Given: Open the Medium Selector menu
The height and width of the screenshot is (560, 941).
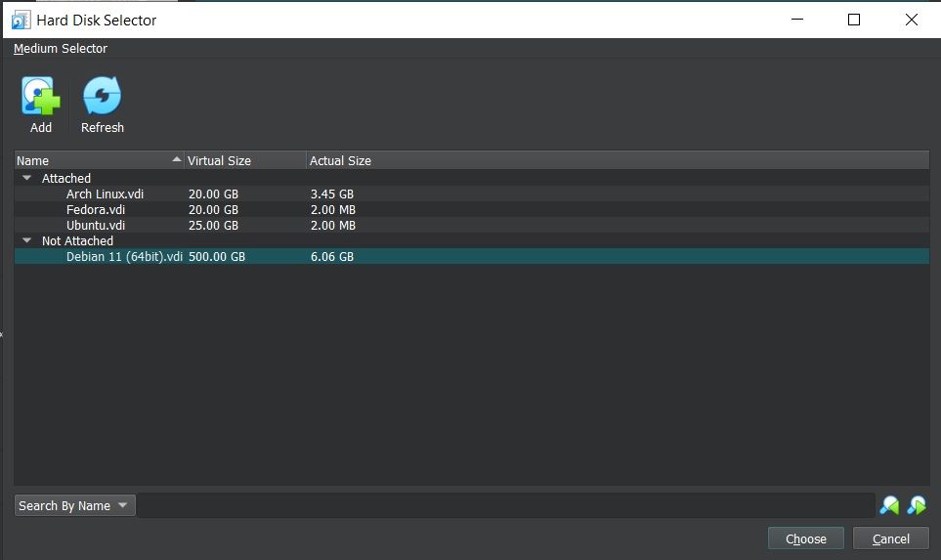Looking at the screenshot, I should [61, 49].
